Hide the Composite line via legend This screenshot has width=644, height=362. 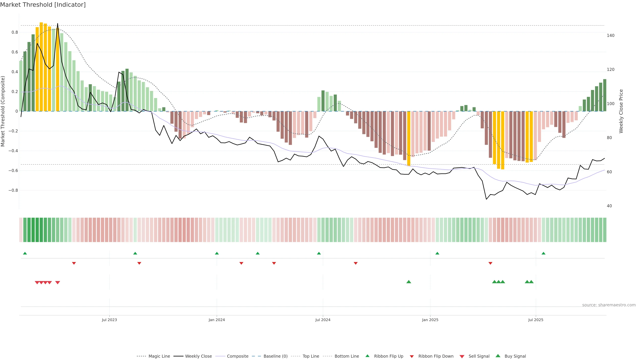pos(237,356)
